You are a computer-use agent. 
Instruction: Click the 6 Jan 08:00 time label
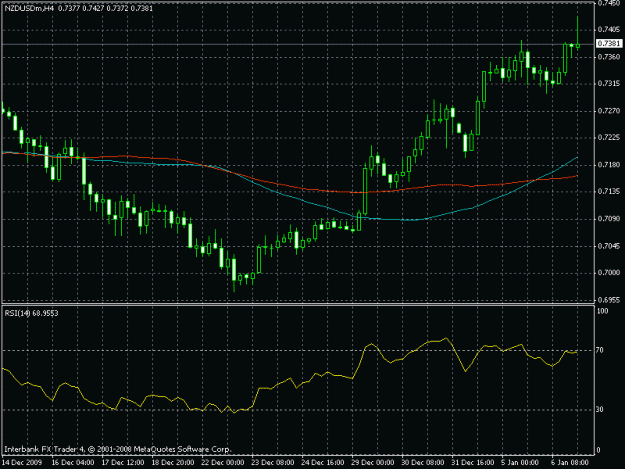click(x=570, y=463)
